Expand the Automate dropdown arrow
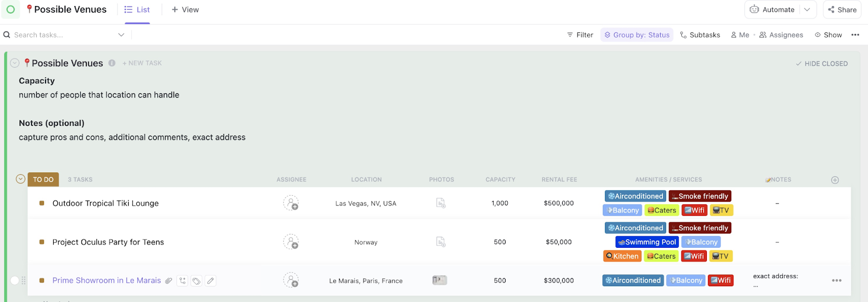Image resolution: width=868 pixels, height=302 pixels. (807, 10)
